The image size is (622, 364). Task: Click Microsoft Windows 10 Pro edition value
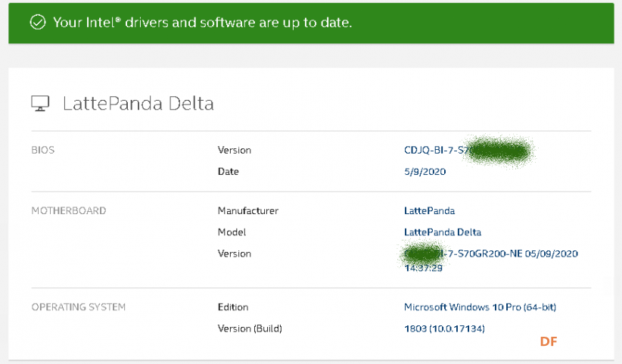480,307
